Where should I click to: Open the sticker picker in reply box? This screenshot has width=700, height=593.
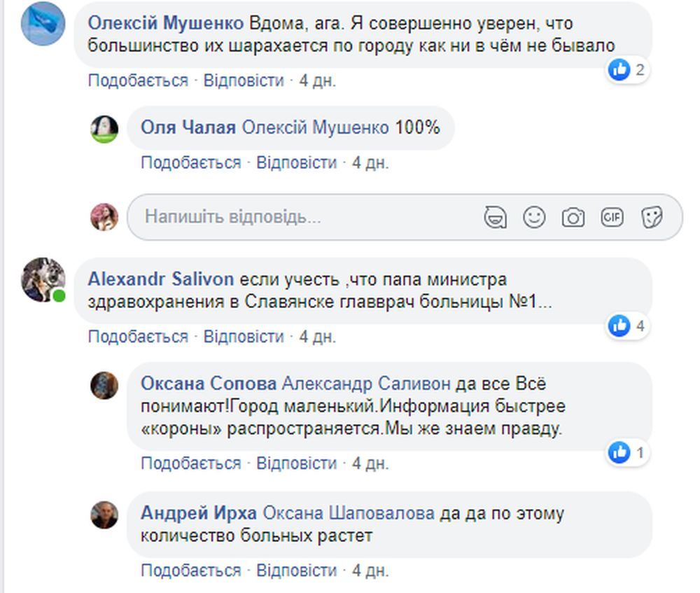tap(652, 218)
